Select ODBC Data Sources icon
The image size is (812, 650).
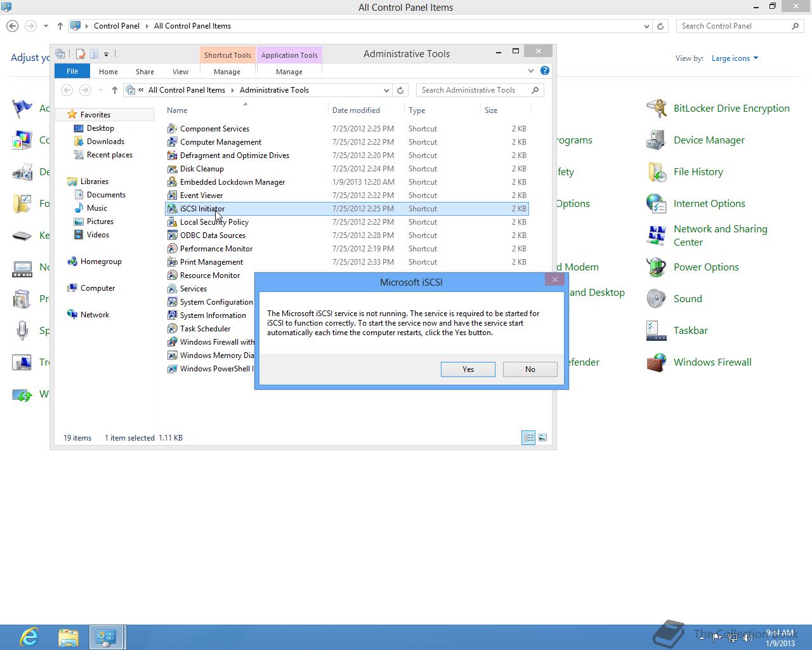click(172, 235)
